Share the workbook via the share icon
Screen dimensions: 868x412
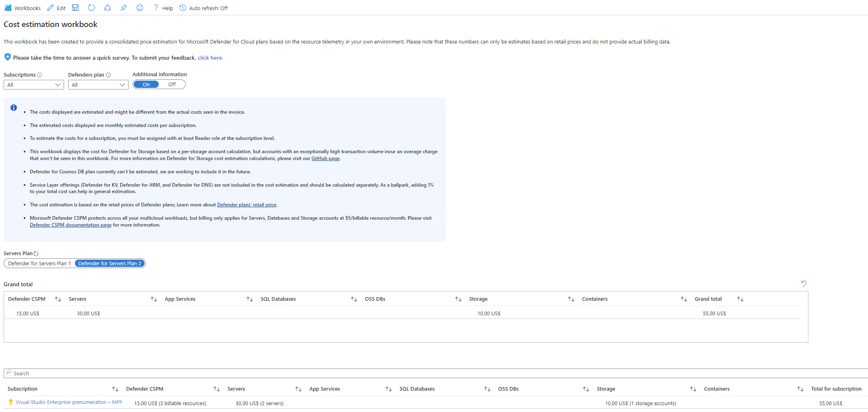point(107,8)
